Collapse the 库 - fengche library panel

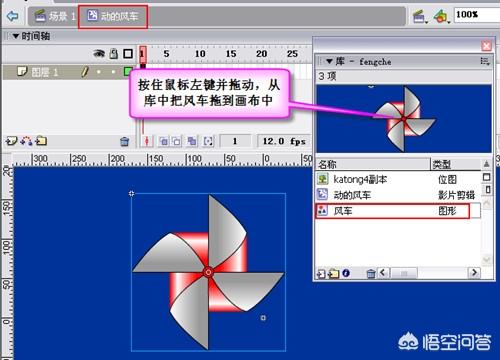[x=330, y=61]
